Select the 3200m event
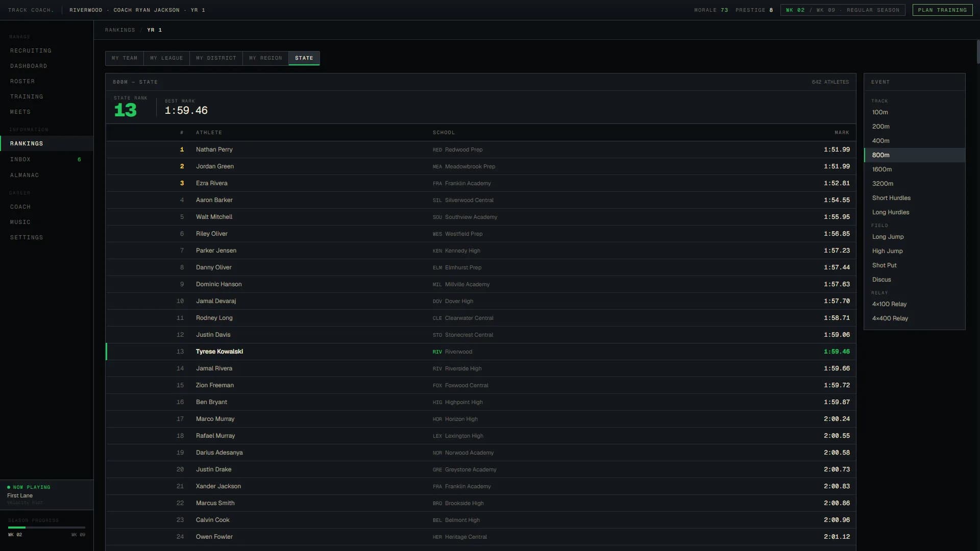980x551 pixels. pyautogui.click(x=914, y=184)
